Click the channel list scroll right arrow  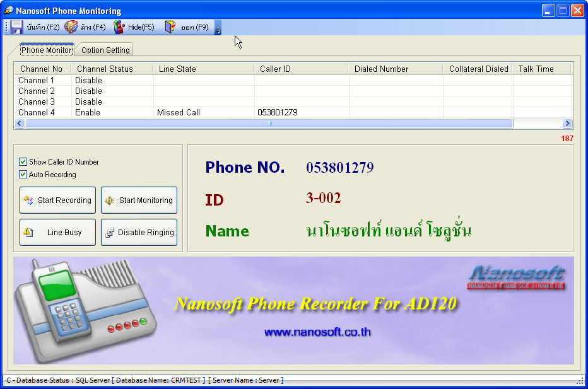coord(567,124)
